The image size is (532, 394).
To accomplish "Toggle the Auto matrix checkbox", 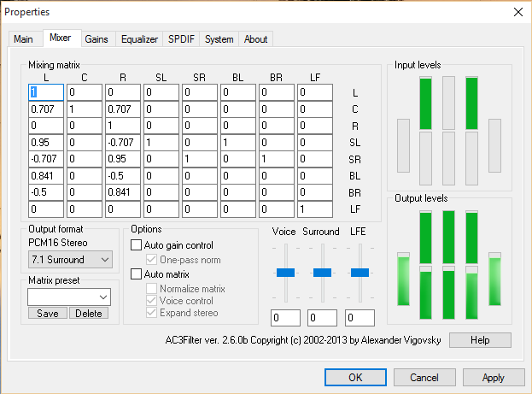I will pyautogui.click(x=137, y=274).
